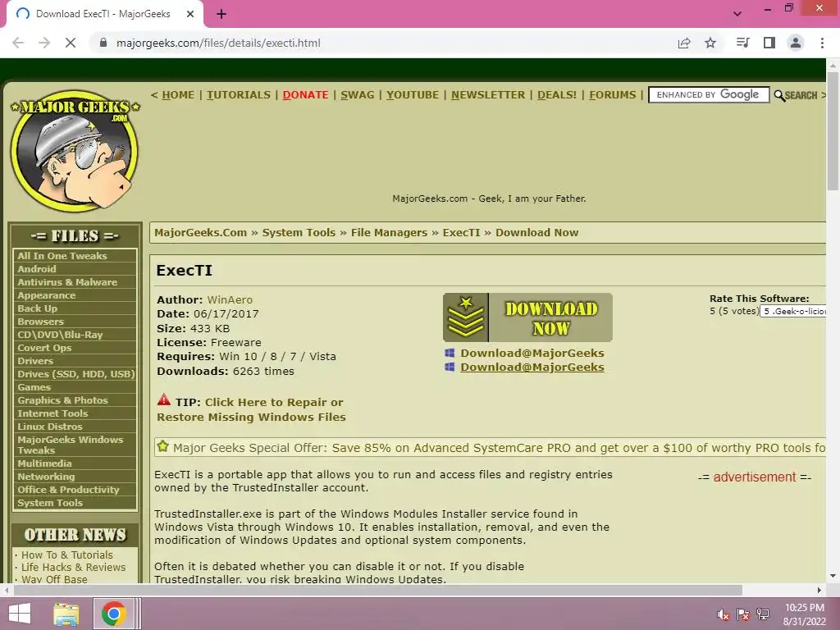Open the DONATE menu link
This screenshot has height=630, width=840.
click(305, 95)
